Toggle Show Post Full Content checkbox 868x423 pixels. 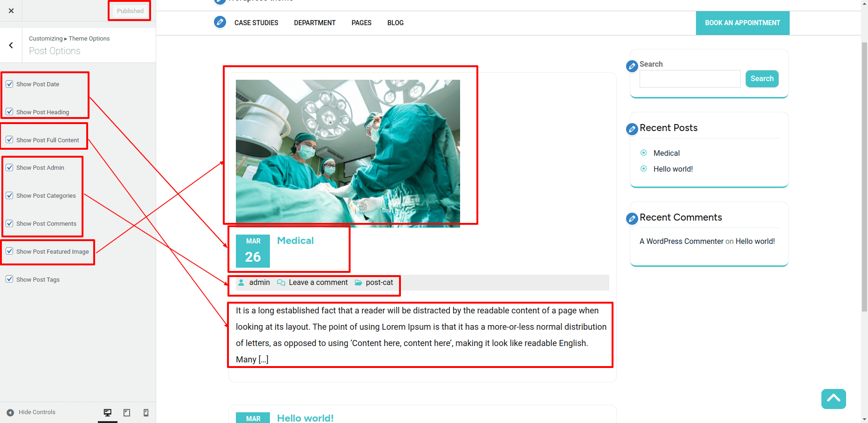coord(9,140)
